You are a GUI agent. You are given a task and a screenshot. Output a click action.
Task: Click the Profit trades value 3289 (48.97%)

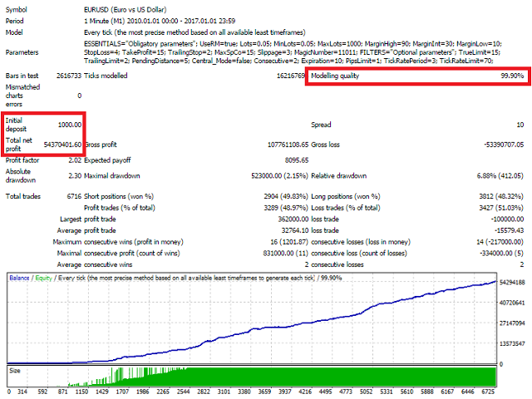click(x=286, y=208)
